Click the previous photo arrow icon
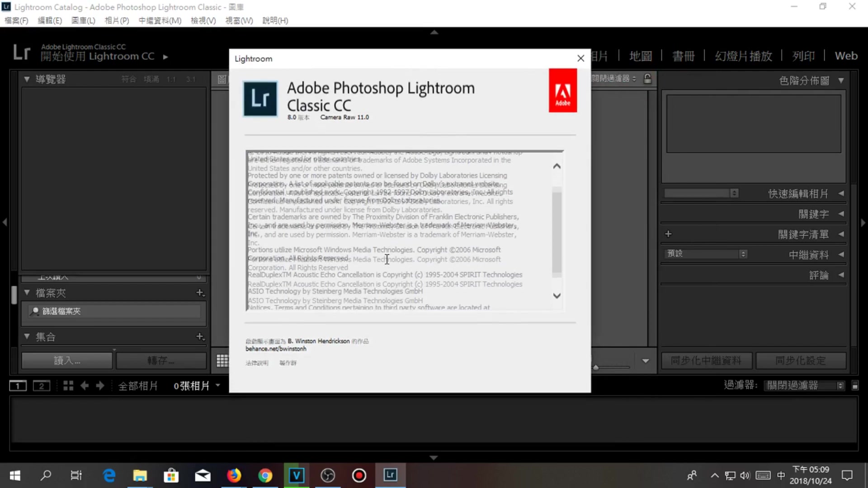The image size is (868, 488). [x=85, y=385]
